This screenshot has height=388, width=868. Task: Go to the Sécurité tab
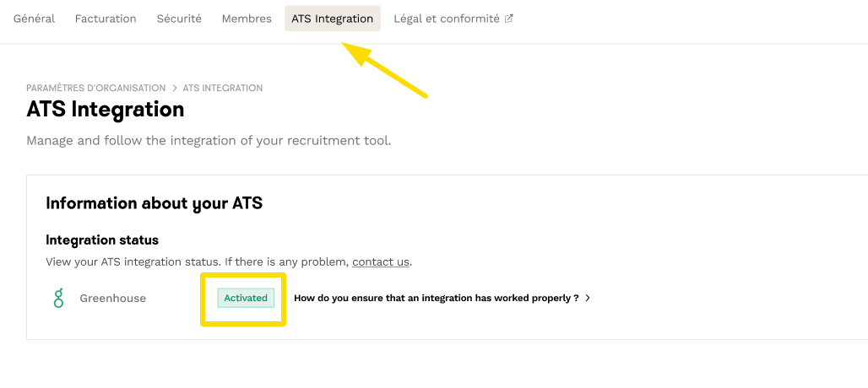179,19
